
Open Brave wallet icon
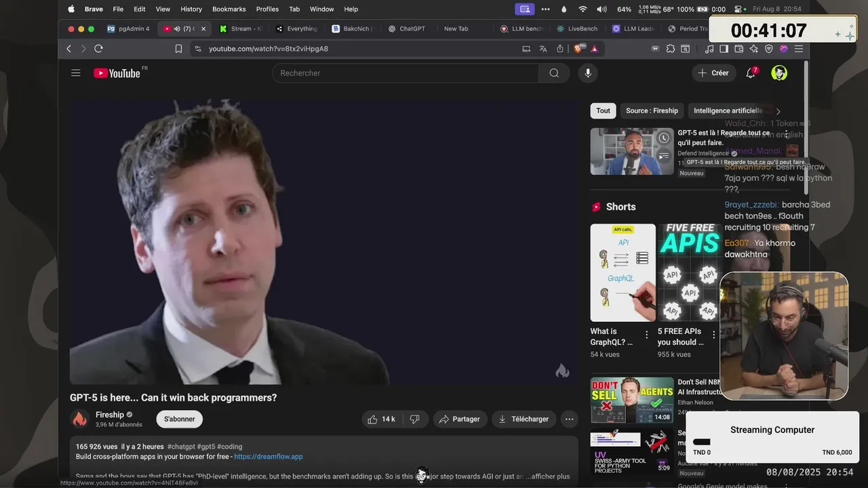click(738, 49)
